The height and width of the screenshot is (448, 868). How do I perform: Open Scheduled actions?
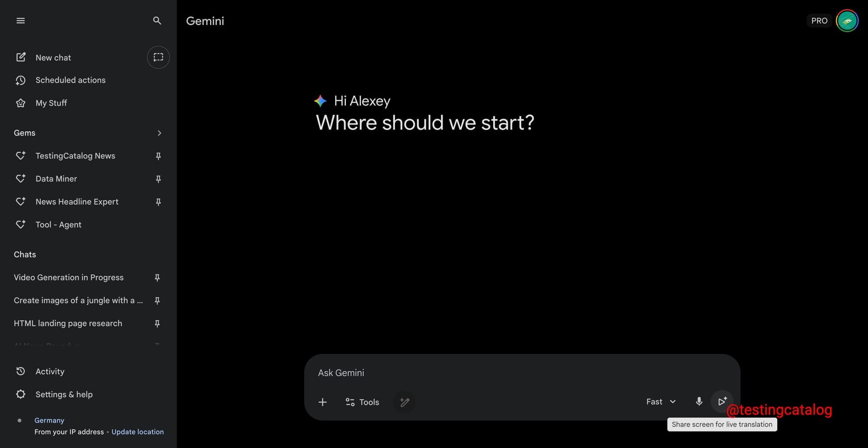click(x=70, y=80)
